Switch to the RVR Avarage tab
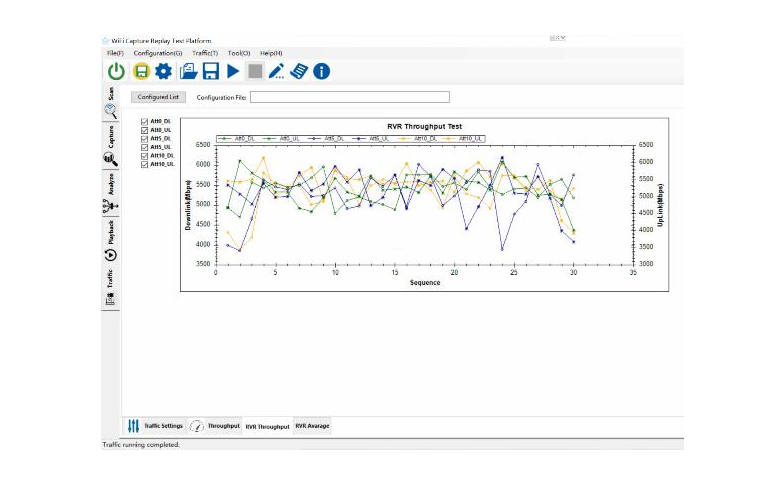Viewport: 784px width, 484px height. pyautogui.click(x=312, y=426)
